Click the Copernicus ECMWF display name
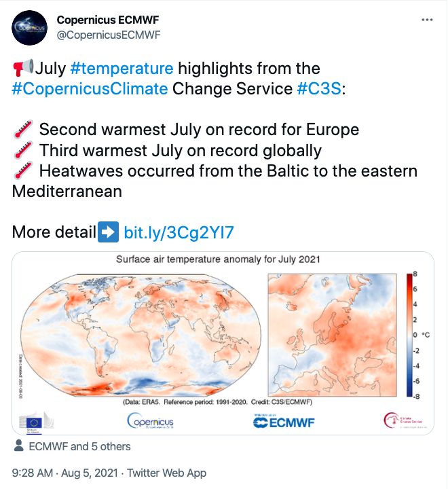Screen dimensions: 448x489 pos(109,20)
